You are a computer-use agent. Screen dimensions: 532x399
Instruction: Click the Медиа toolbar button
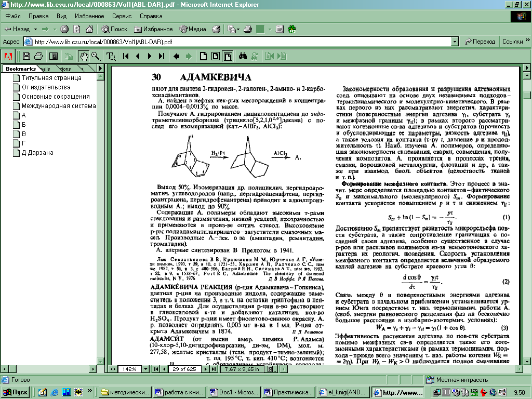point(193,29)
